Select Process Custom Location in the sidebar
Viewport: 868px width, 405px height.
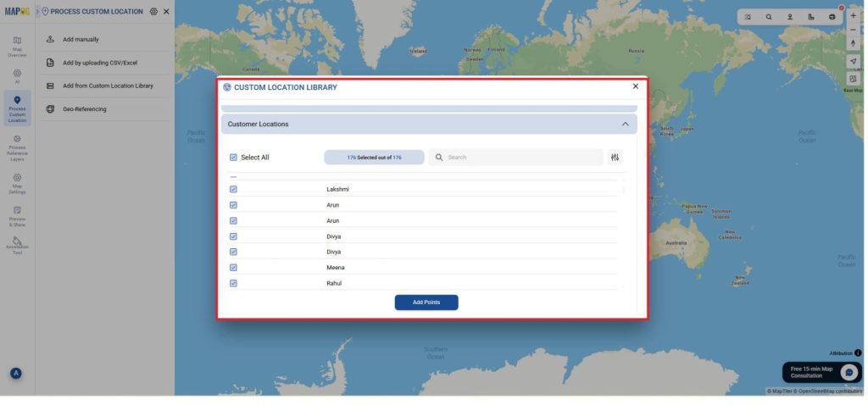[17, 108]
